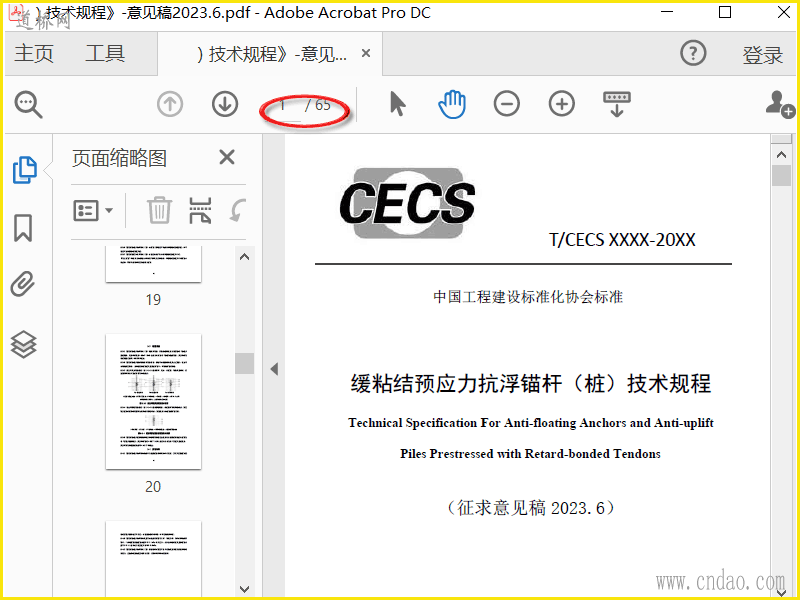
Task: Click the document vertical scrollbar thumb
Action: 781,175
